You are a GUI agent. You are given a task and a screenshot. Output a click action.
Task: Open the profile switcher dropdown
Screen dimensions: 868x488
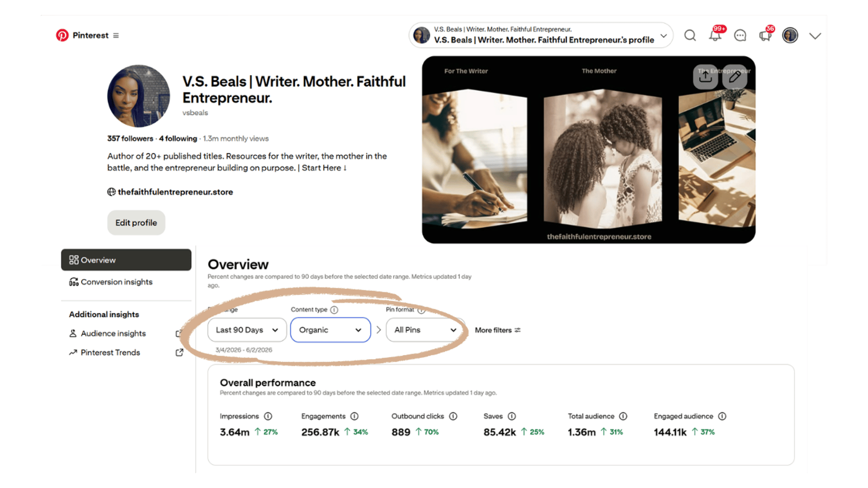(541, 35)
